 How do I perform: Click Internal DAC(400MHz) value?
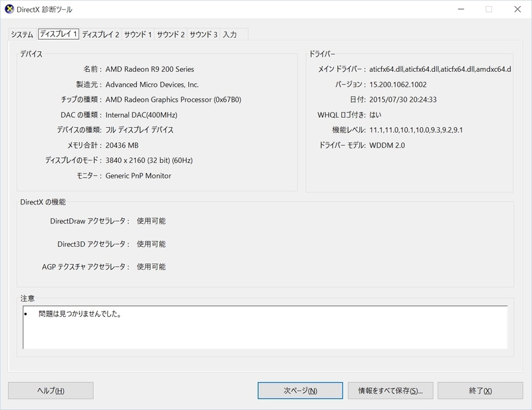click(x=141, y=115)
